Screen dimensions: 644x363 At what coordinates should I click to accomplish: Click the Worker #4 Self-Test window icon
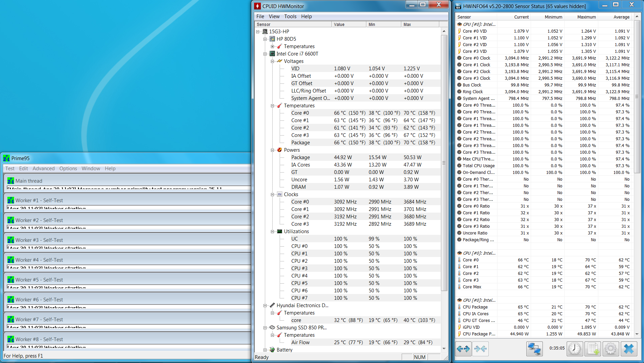pyautogui.click(x=11, y=260)
